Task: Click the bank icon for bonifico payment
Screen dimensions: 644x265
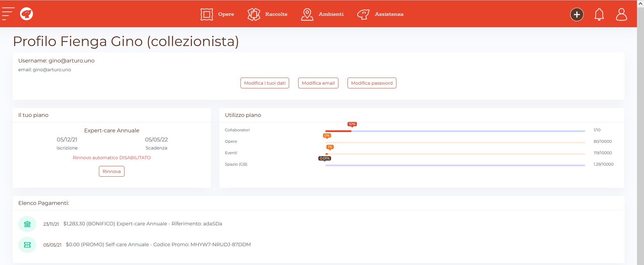Action: pyautogui.click(x=27, y=224)
